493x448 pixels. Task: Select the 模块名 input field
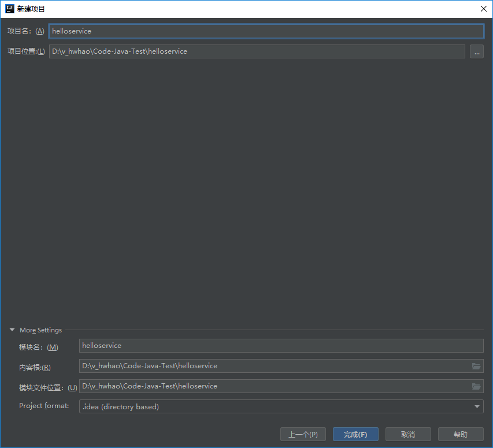point(281,346)
